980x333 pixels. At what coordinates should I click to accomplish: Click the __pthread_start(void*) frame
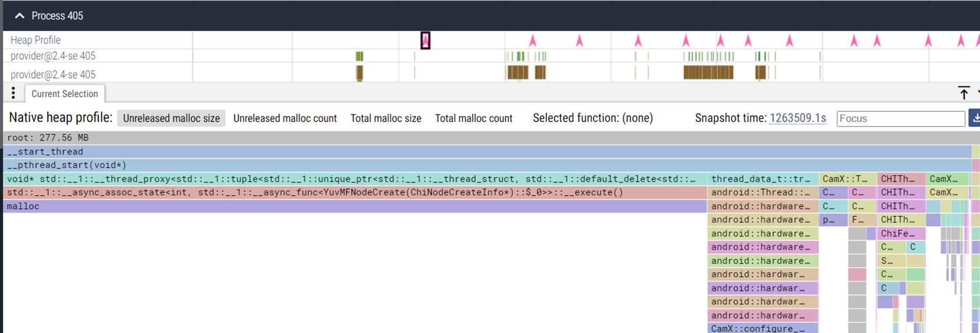click(x=349, y=165)
